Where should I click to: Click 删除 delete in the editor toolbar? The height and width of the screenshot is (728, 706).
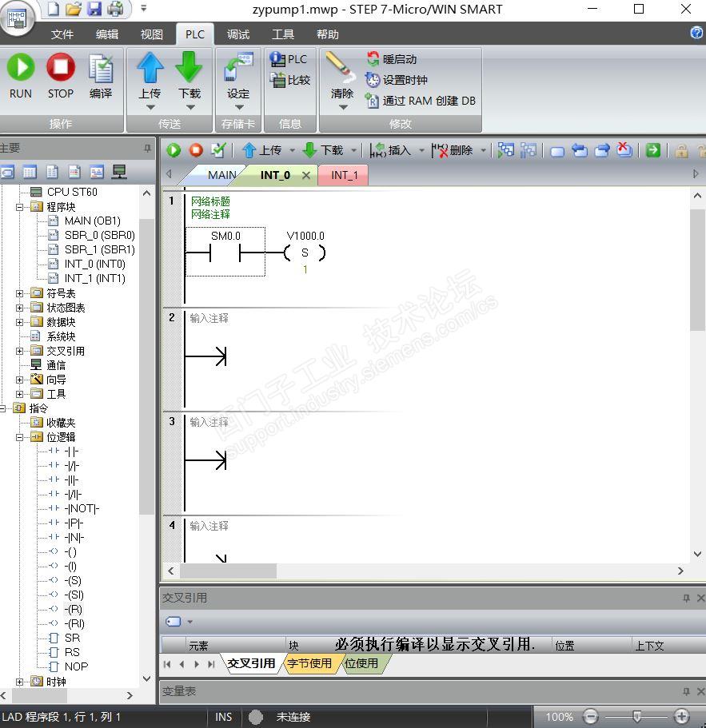pyautogui.click(x=452, y=150)
